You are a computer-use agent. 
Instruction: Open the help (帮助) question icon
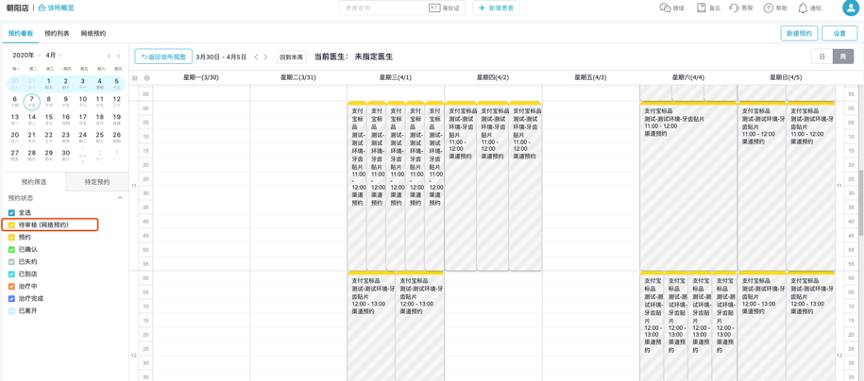(768, 8)
